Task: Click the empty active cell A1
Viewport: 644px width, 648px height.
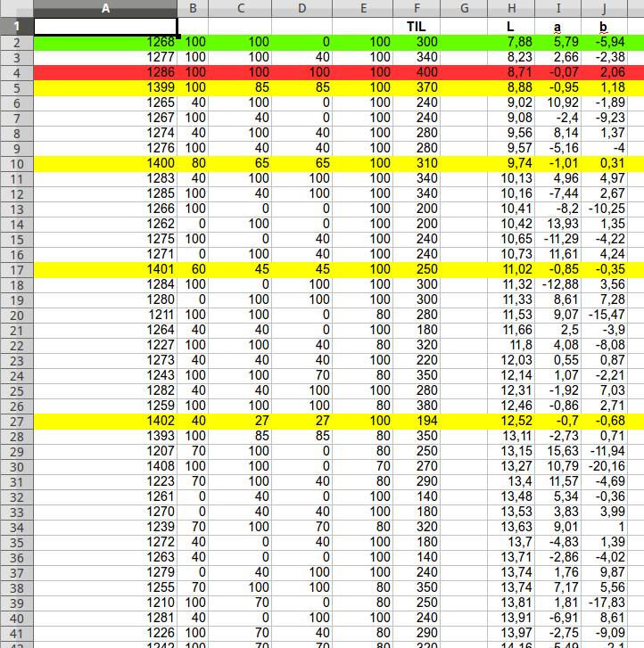Action: tap(105, 27)
